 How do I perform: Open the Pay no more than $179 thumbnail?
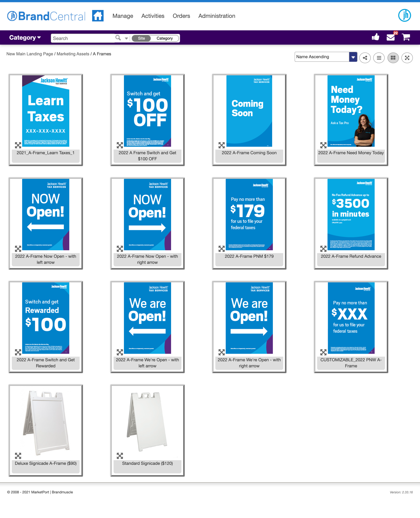click(x=249, y=215)
